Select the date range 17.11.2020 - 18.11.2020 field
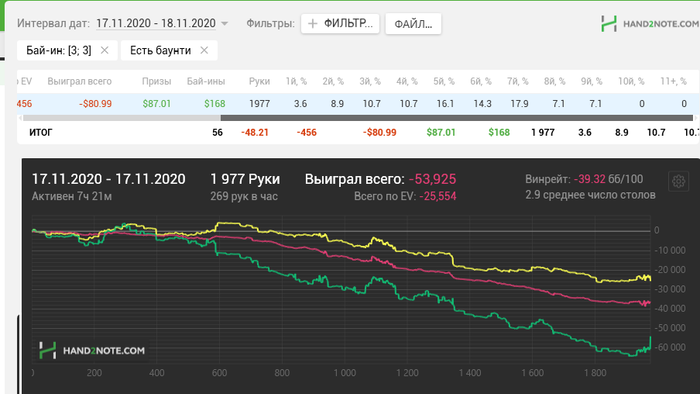This screenshot has width=700, height=394. pyautogui.click(x=156, y=23)
